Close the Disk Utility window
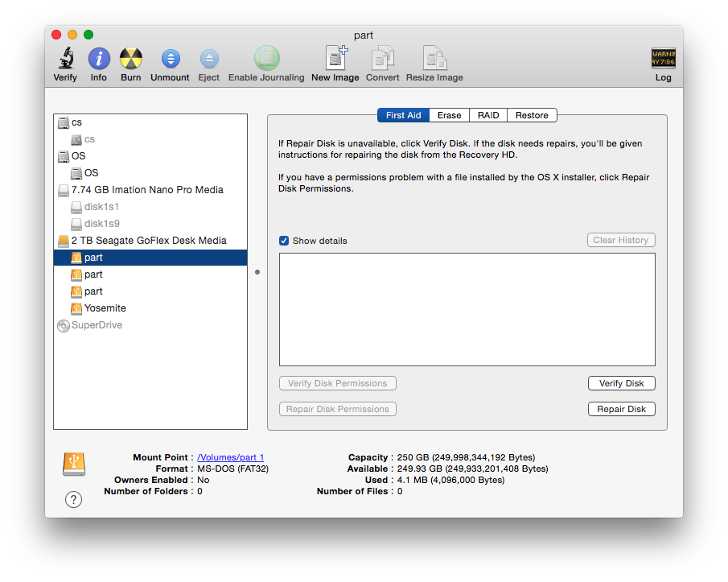This screenshot has width=728, height=582. pyautogui.click(x=56, y=35)
